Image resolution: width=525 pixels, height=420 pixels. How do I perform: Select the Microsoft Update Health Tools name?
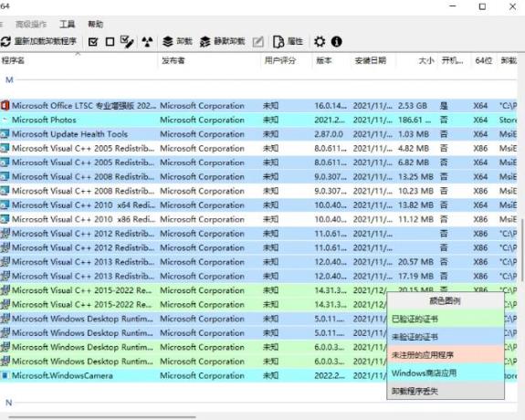(x=69, y=134)
